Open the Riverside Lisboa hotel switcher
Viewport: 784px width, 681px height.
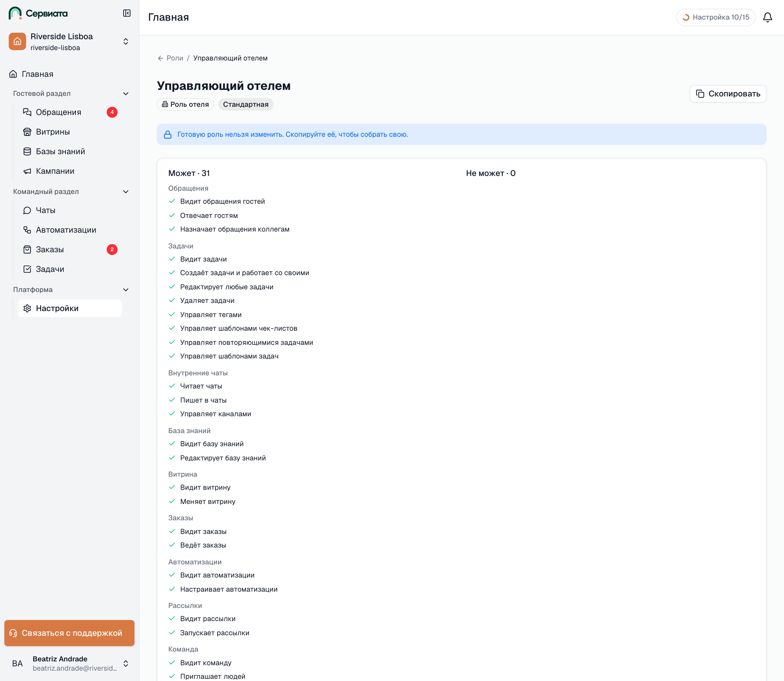point(69,41)
